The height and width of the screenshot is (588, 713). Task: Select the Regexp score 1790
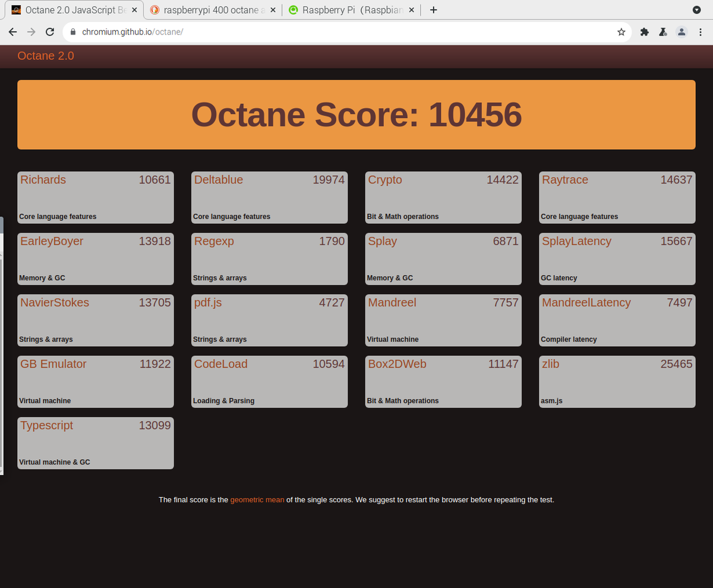[x=332, y=241]
